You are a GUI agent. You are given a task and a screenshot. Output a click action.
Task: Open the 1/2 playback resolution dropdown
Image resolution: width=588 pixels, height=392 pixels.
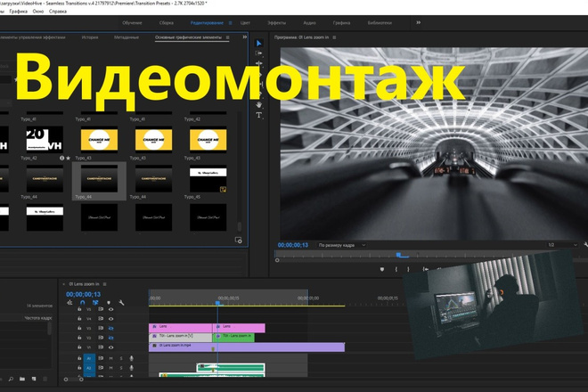coord(562,245)
